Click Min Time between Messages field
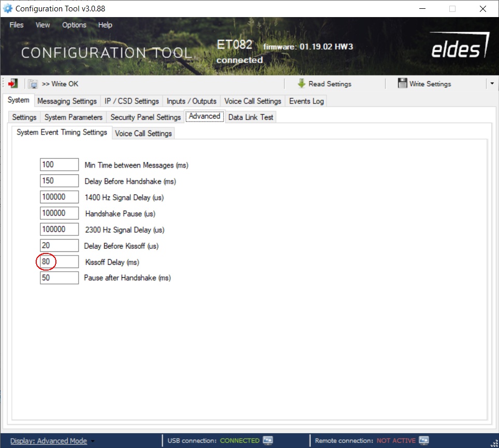Viewport: 499px width, 448px height. [x=59, y=165]
